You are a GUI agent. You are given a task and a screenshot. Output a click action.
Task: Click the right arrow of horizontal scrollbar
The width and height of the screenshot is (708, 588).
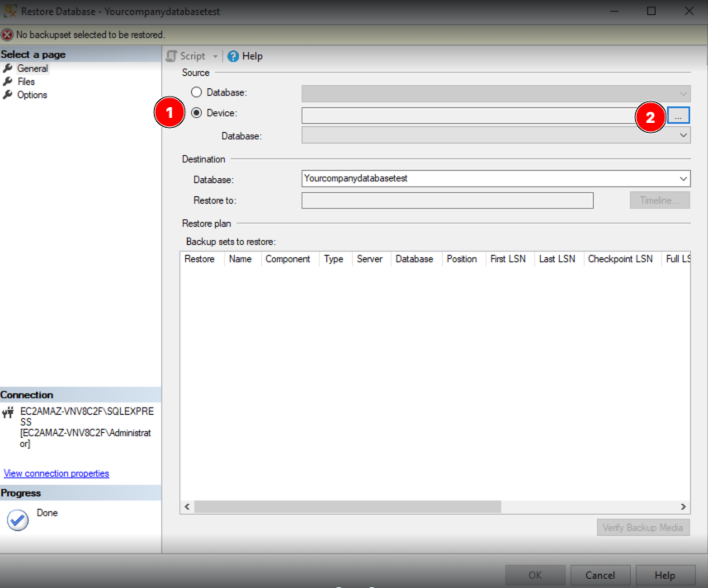pyautogui.click(x=683, y=507)
